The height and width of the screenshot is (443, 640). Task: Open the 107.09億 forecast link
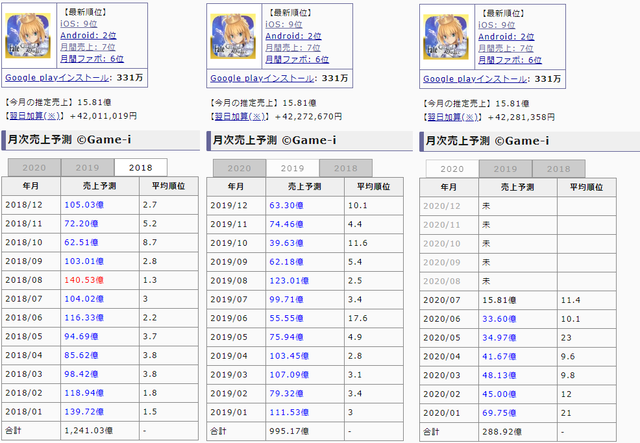289,375
